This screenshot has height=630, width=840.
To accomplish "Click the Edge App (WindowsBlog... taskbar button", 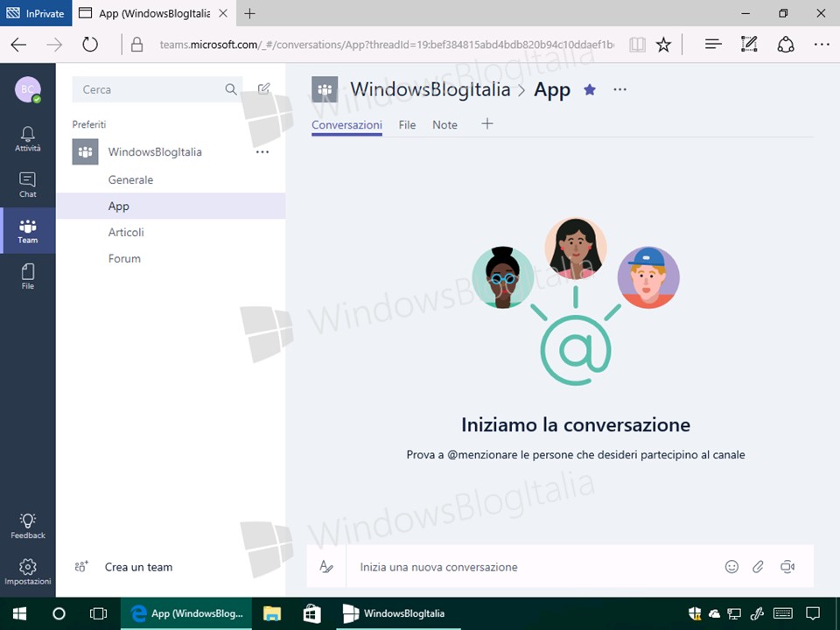I will 187,613.
